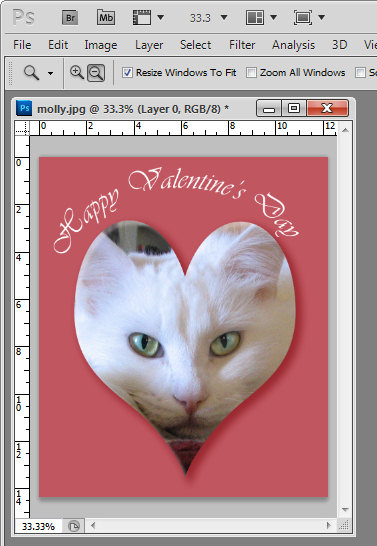This screenshot has height=546, width=377.
Task: Open the Zoom tool preset picker arrow
Action: pyautogui.click(x=50, y=73)
